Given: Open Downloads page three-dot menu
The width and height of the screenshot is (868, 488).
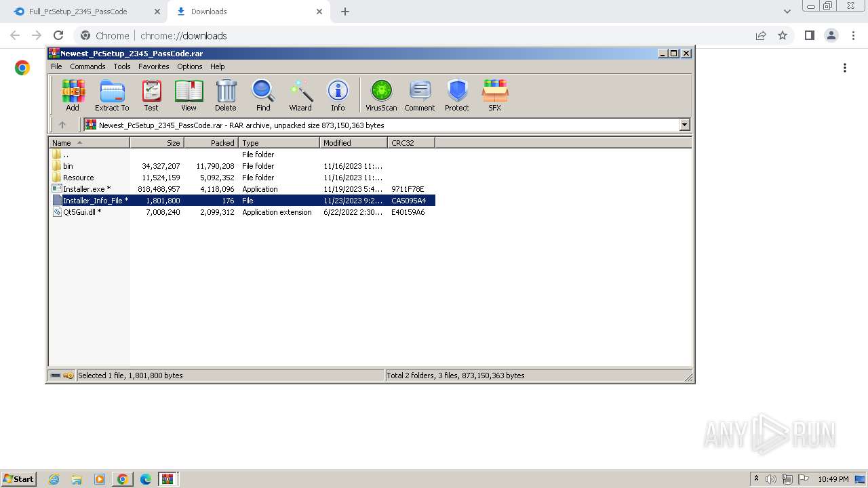Looking at the screenshot, I should click(x=845, y=68).
